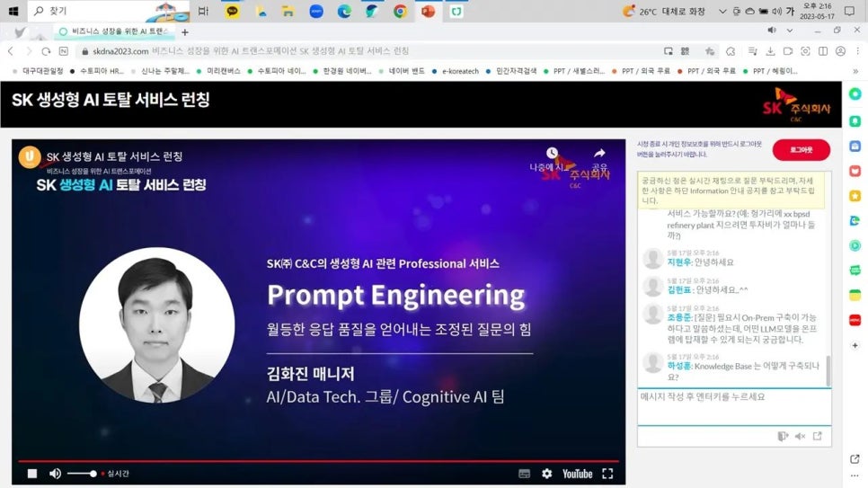The width and height of the screenshot is (868, 488).
Task: Select the tab '비즈니스 성장을 위한 AI 트랜스…'
Action: (x=114, y=31)
